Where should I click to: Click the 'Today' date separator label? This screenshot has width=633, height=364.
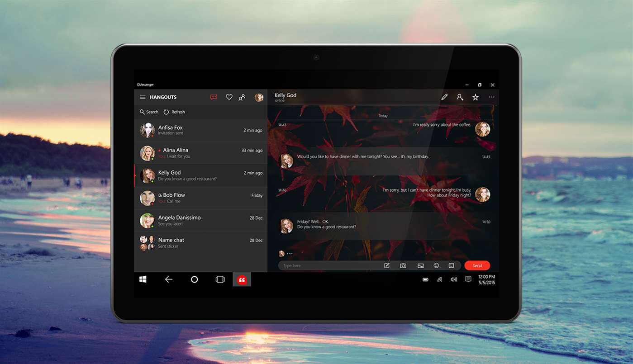click(x=383, y=116)
